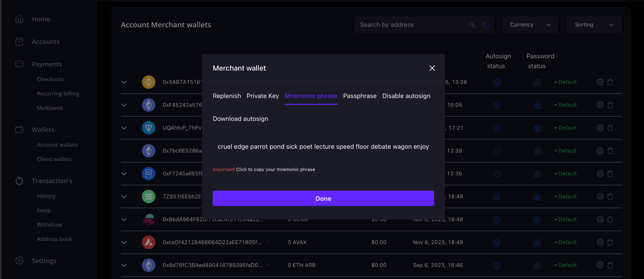Open Settings from the sidebar gear icon
644x279 pixels.
point(19,261)
